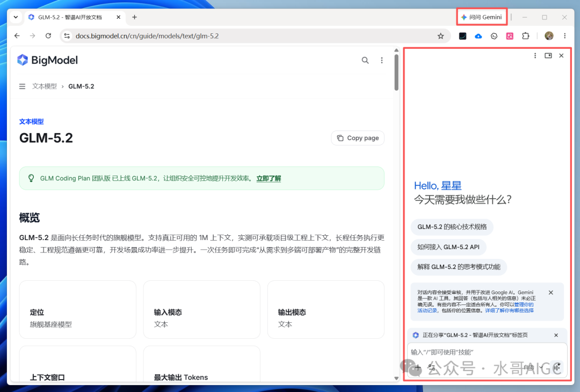Viewport: 580px width, 392px height.
Task: Click the 输出模态 card
Action: (325, 309)
